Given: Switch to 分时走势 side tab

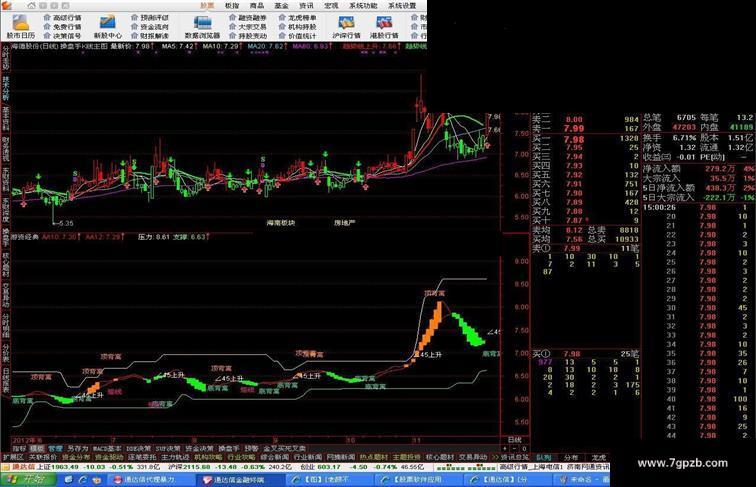Looking at the screenshot, I should (x=6, y=57).
